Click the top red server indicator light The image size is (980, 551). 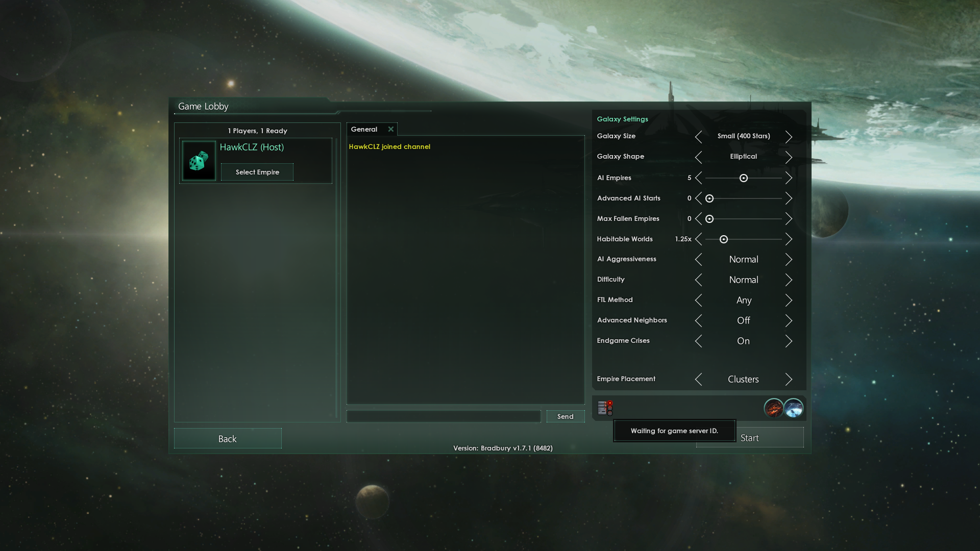pyautogui.click(x=610, y=403)
